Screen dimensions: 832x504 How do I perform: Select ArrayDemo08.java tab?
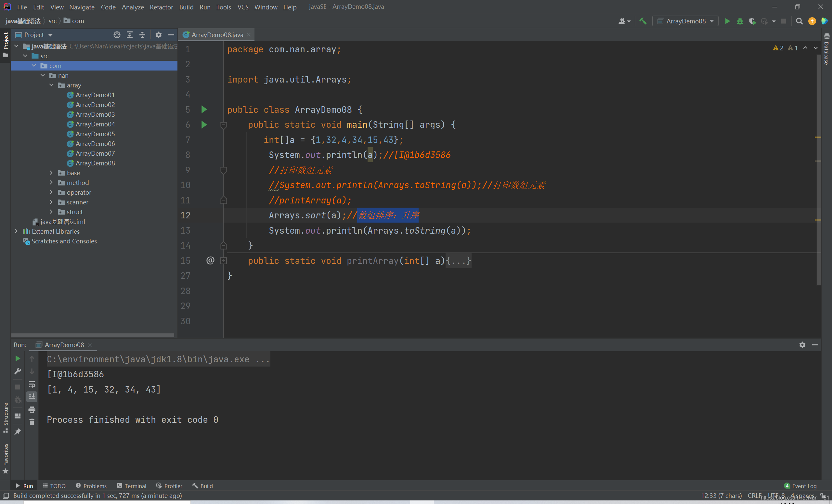tap(217, 34)
